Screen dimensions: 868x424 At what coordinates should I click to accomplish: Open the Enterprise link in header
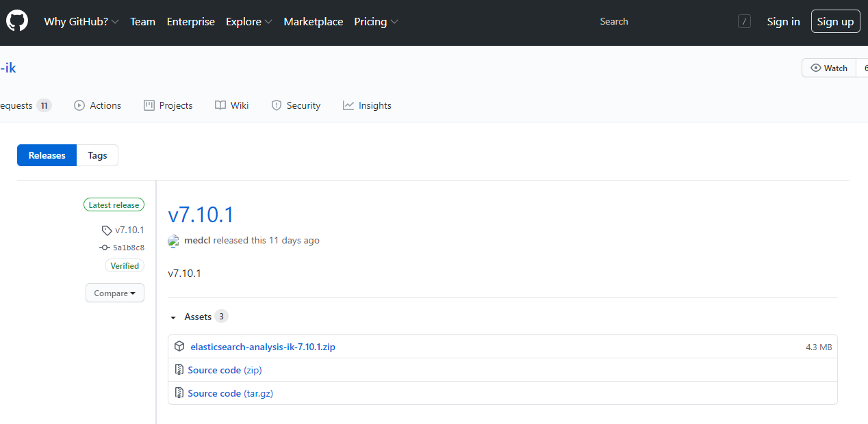click(x=191, y=22)
